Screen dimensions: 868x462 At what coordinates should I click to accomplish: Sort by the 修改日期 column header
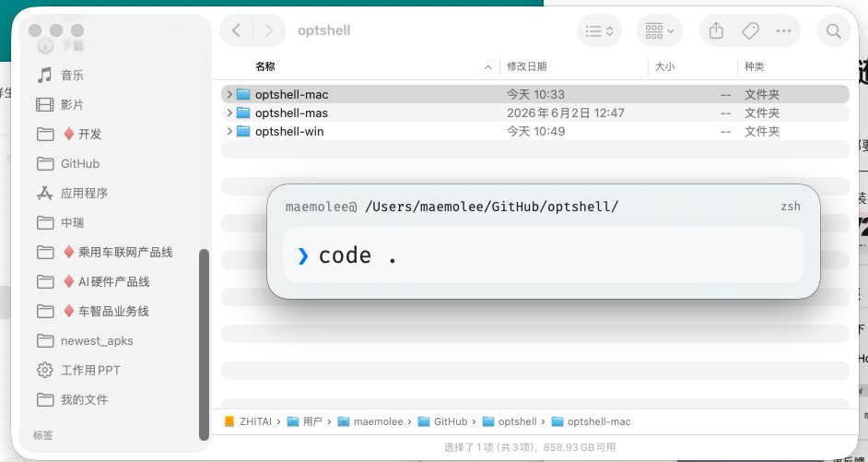click(527, 66)
